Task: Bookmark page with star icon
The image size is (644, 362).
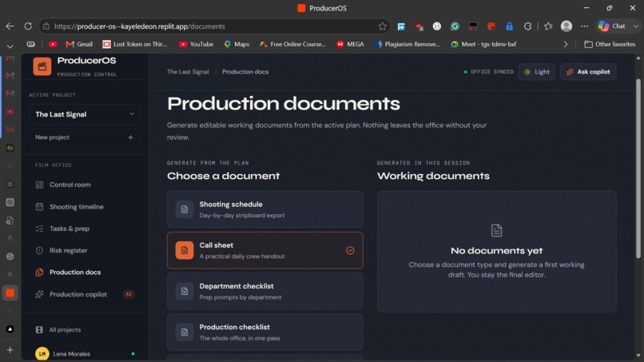Action: (383, 26)
